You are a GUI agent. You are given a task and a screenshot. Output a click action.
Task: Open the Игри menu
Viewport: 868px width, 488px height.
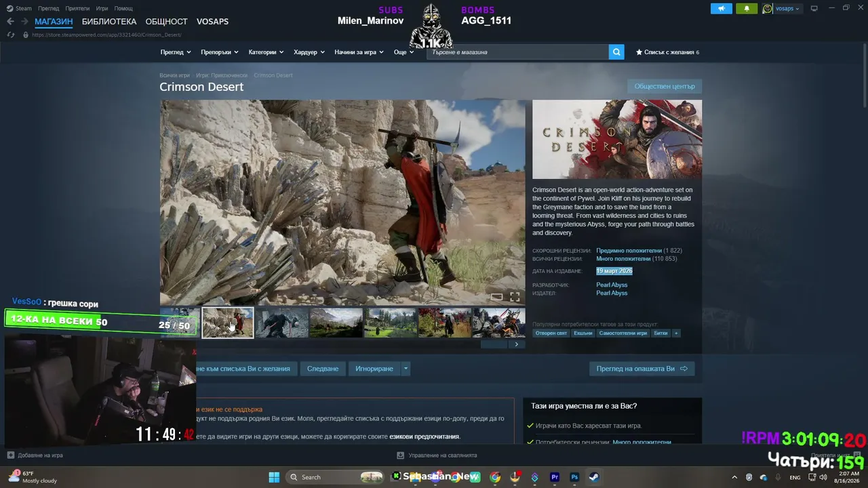(102, 8)
